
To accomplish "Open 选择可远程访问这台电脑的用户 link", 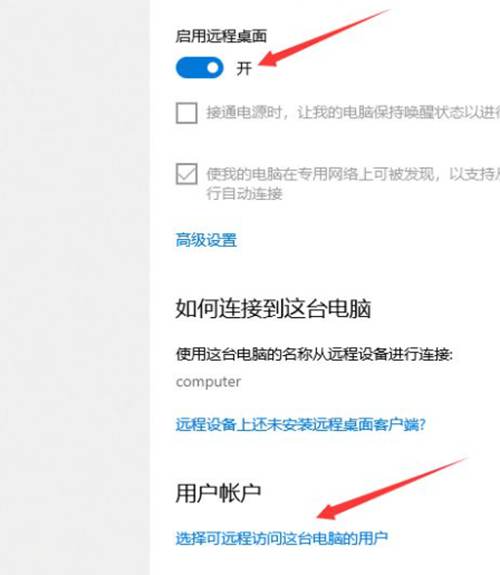I will tap(282, 538).
